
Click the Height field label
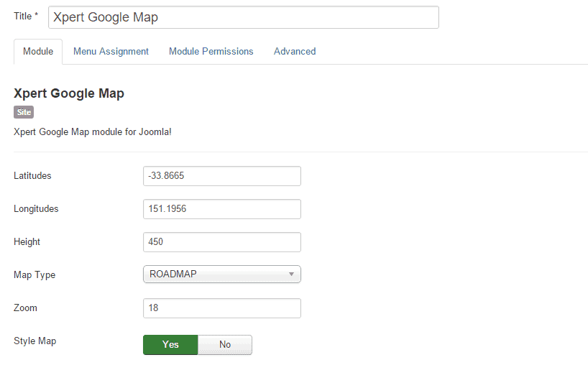(27, 242)
